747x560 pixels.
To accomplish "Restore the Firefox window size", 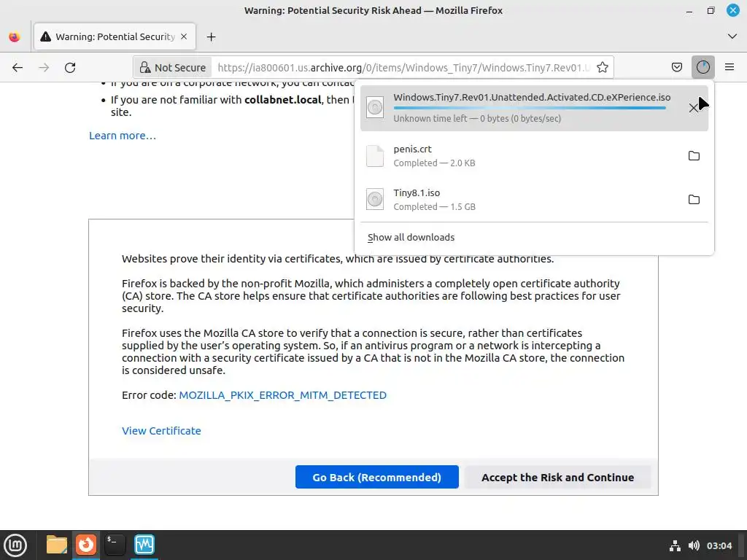I will tap(711, 10).
